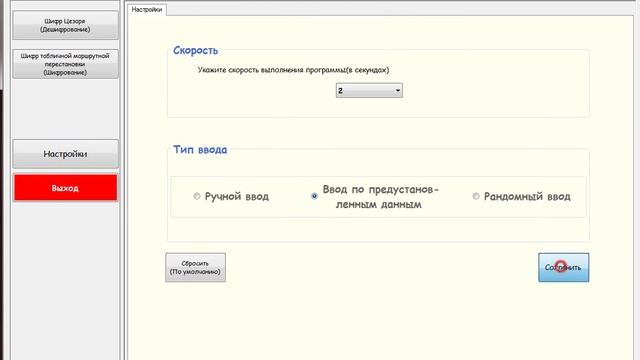The width and height of the screenshot is (640, 360).
Task: Click the Сохранить button
Action: [x=563, y=267]
